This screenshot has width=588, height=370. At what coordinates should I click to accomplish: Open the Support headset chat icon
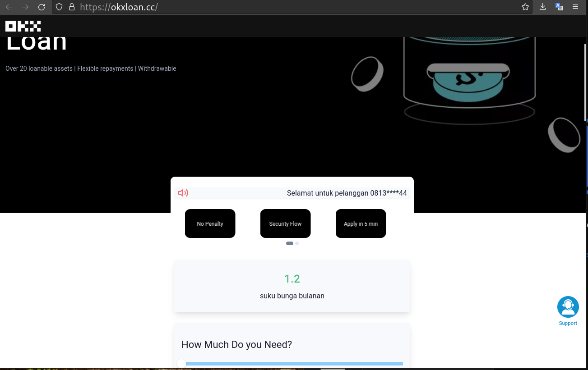tap(568, 307)
